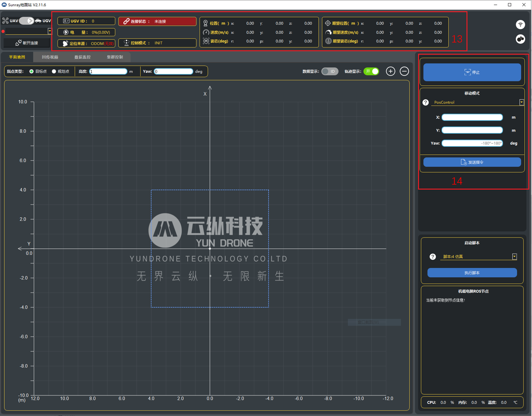532x416 pixels.
Task: Click the Yaw input in map toolbar
Action: (173, 71)
